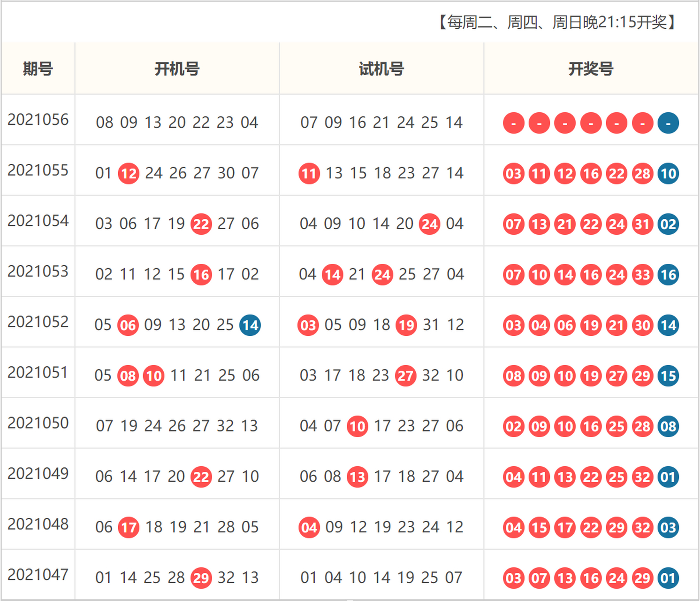
Task: Select blue ball 10 in 2021055 开奖号
Action: pyautogui.click(x=668, y=174)
